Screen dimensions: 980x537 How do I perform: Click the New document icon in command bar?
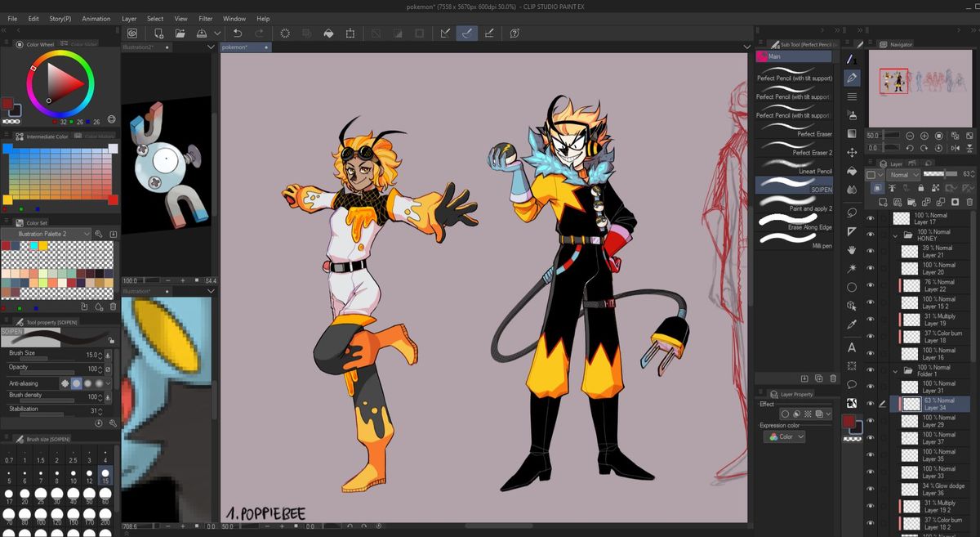158,34
